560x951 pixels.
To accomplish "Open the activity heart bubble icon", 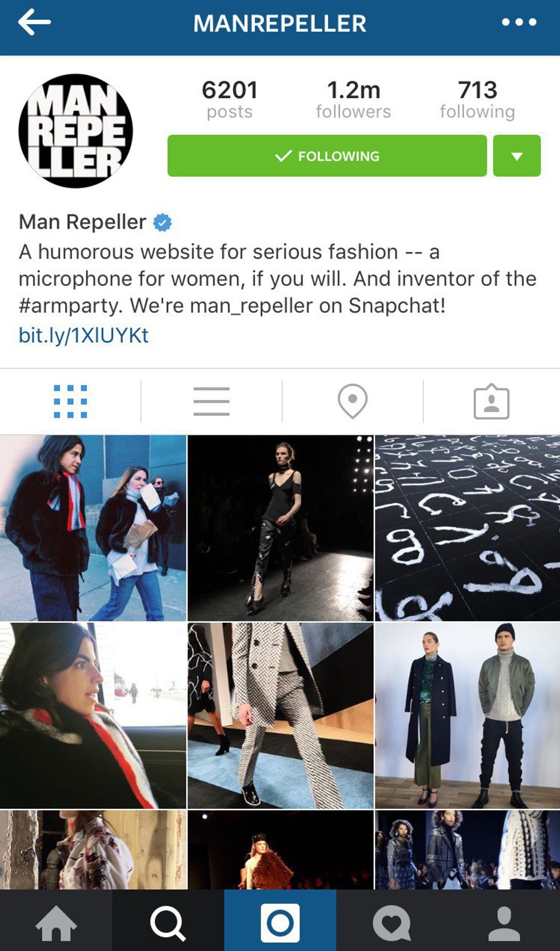I will pos(392,923).
